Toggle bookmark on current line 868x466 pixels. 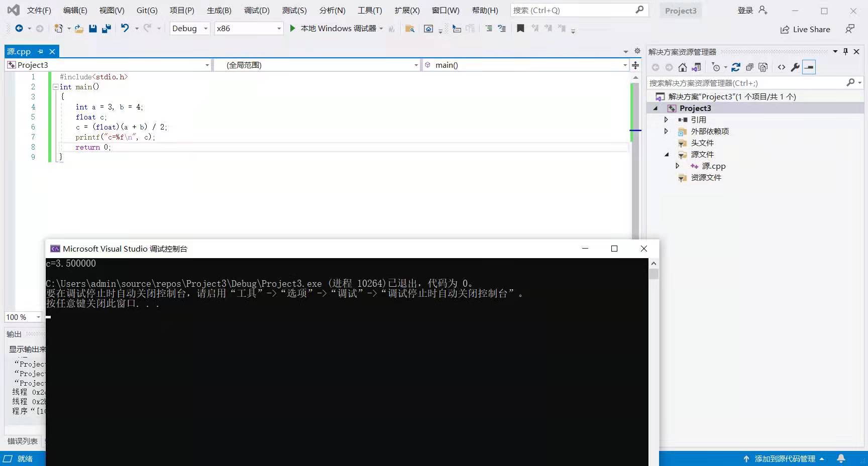(520, 29)
